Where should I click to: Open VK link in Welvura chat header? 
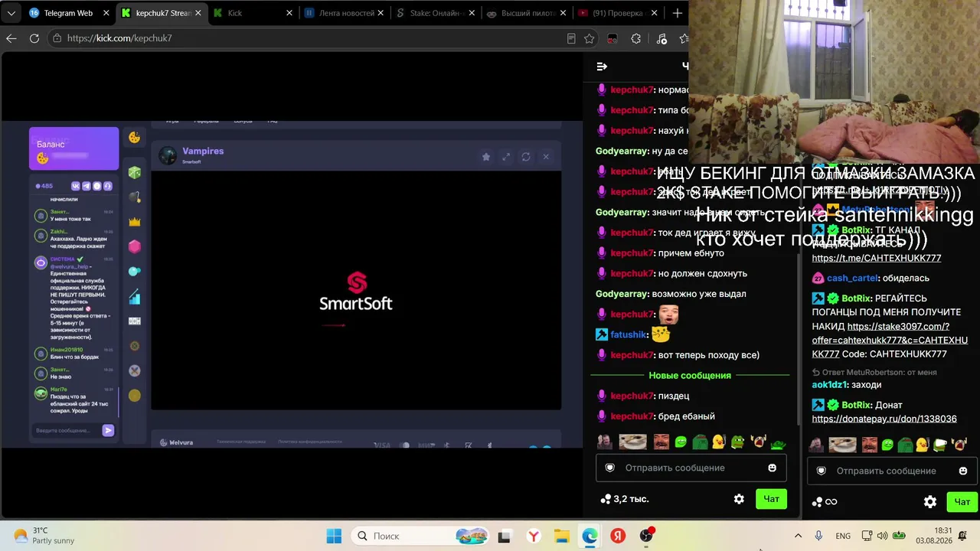[76, 186]
